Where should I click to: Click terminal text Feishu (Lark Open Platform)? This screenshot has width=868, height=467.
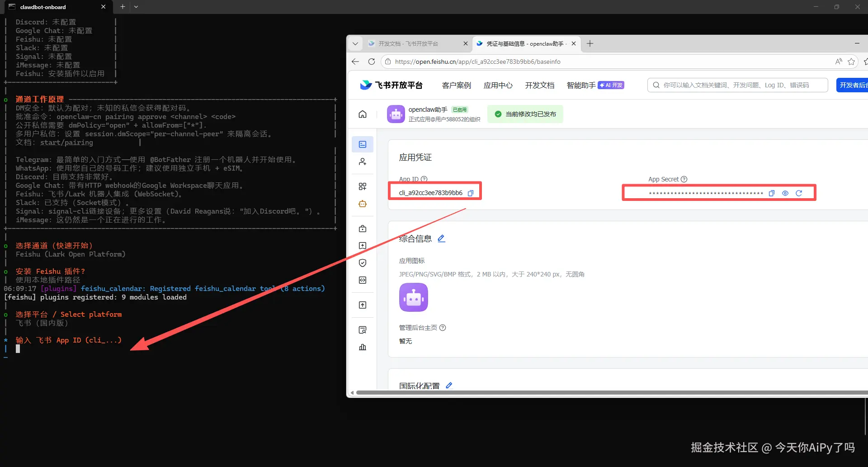coord(71,254)
